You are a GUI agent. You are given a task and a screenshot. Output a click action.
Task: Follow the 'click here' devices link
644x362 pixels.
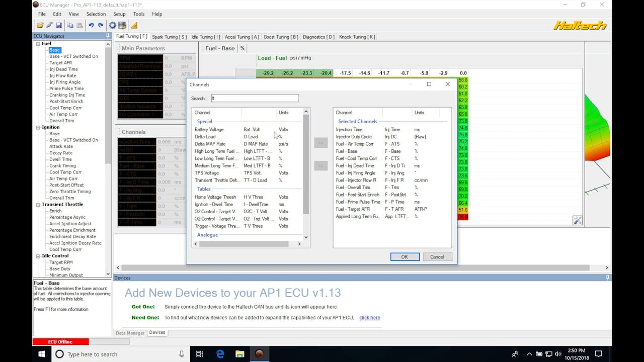(x=369, y=318)
